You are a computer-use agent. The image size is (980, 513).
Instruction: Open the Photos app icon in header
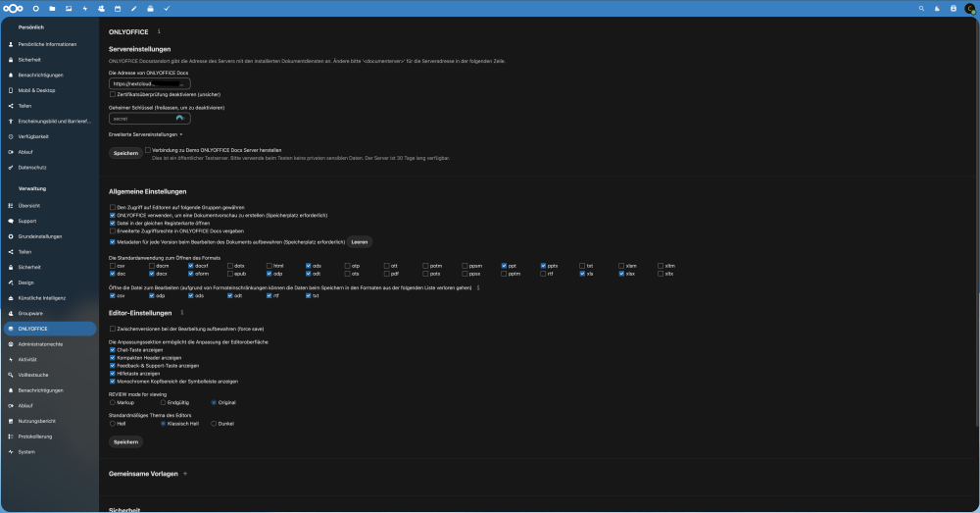point(69,9)
